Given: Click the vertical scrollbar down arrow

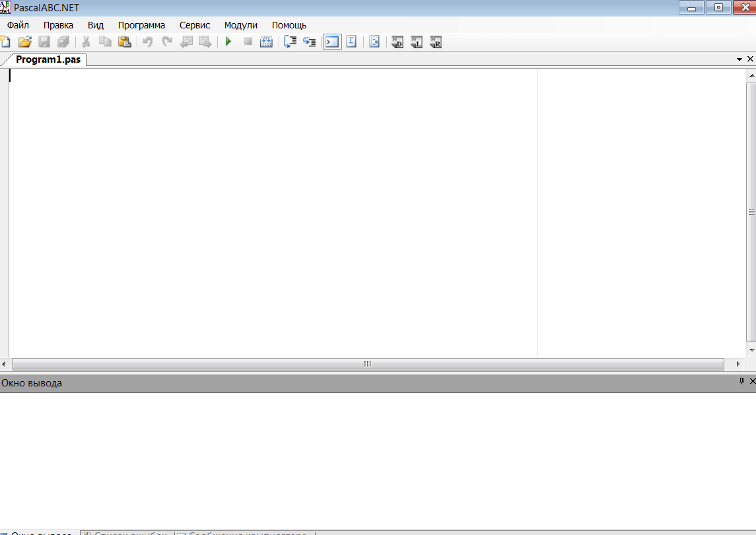Looking at the screenshot, I should [x=751, y=350].
